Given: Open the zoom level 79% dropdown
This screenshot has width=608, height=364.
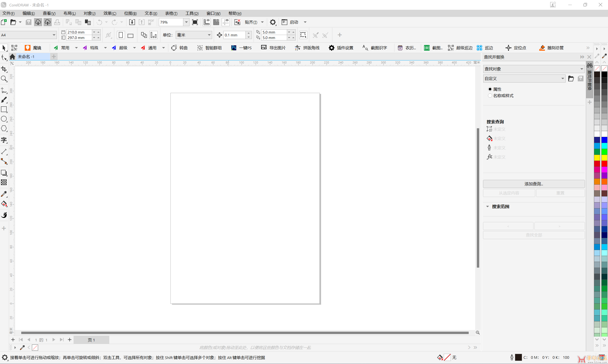Looking at the screenshot, I should [x=186, y=22].
